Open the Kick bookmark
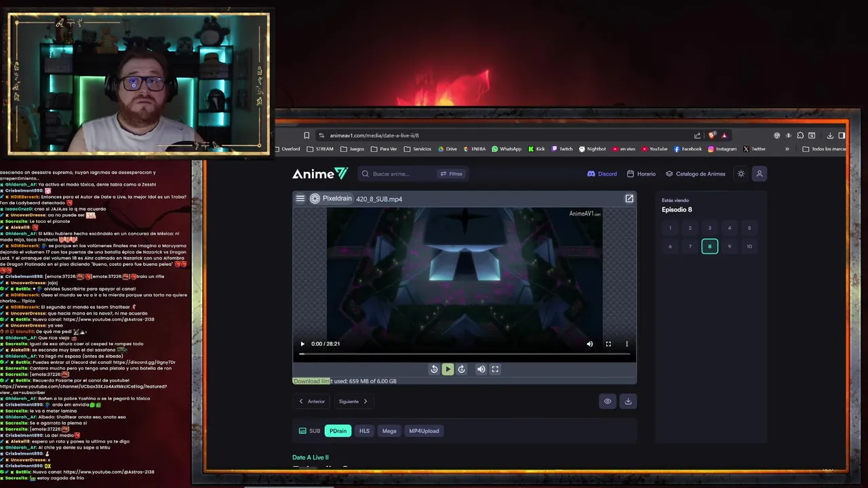Viewport: 868px width, 488px height. click(536, 149)
